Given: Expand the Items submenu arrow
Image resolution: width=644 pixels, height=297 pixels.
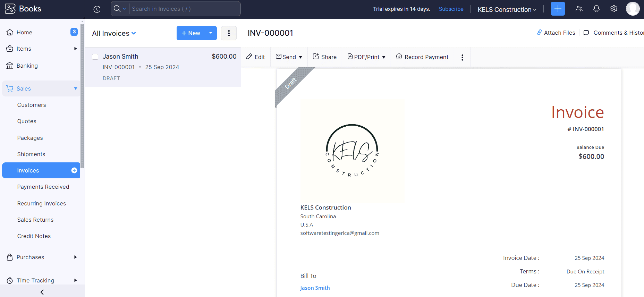Looking at the screenshot, I should tap(75, 49).
